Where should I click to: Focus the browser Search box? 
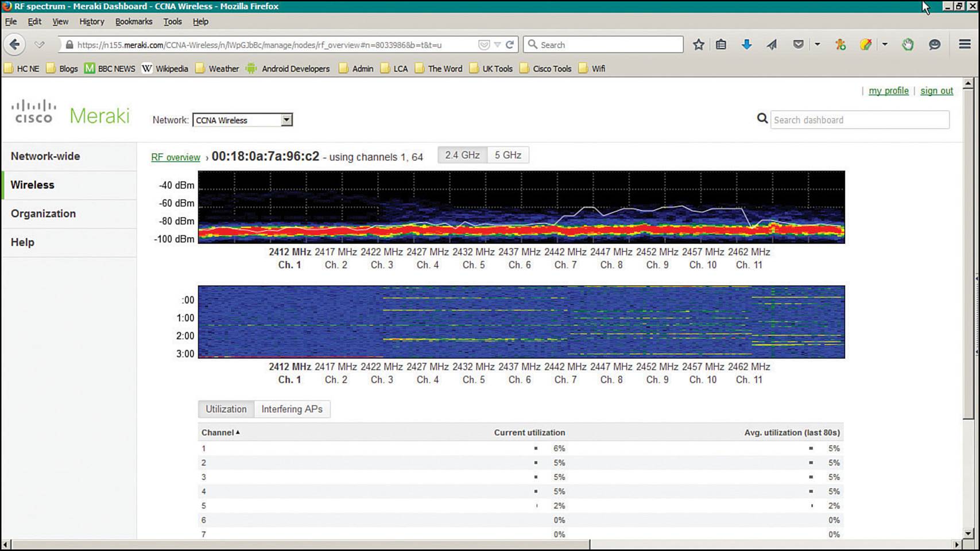pos(603,44)
